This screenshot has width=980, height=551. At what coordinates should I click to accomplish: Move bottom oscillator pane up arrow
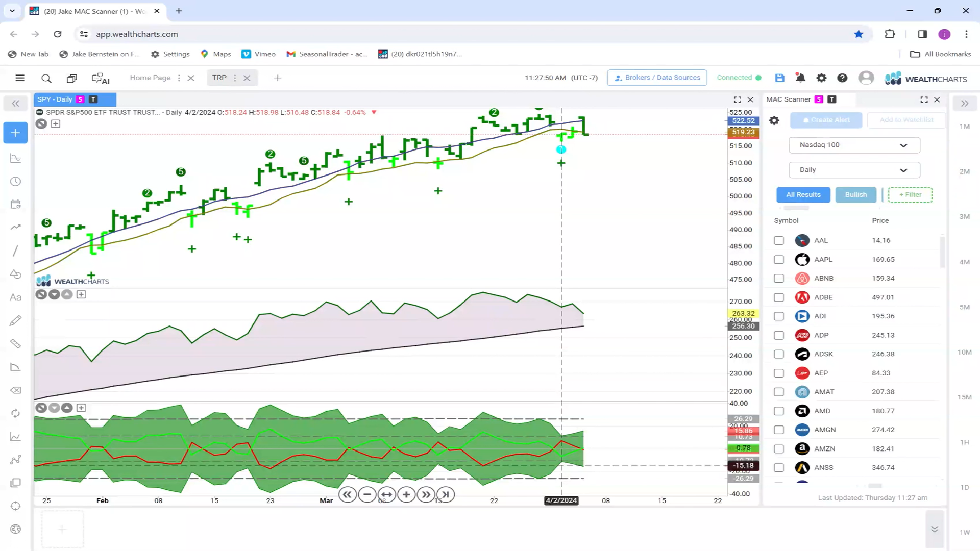(x=67, y=408)
